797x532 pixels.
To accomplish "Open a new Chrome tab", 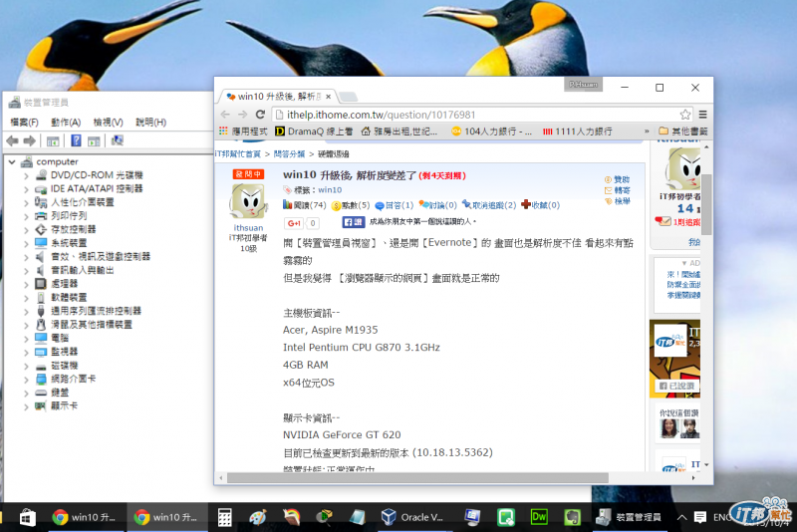I will tap(348, 97).
